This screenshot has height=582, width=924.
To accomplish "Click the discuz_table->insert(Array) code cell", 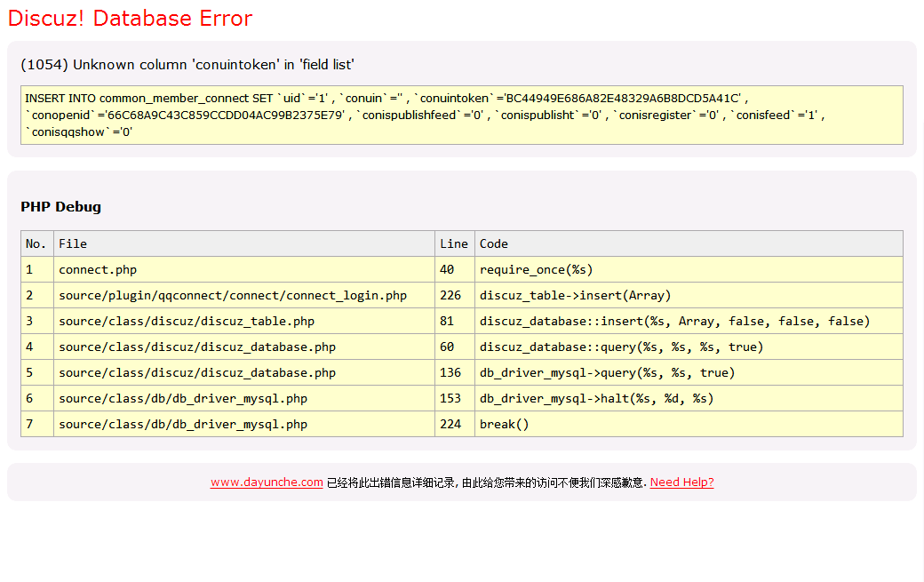I will point(689,296).
